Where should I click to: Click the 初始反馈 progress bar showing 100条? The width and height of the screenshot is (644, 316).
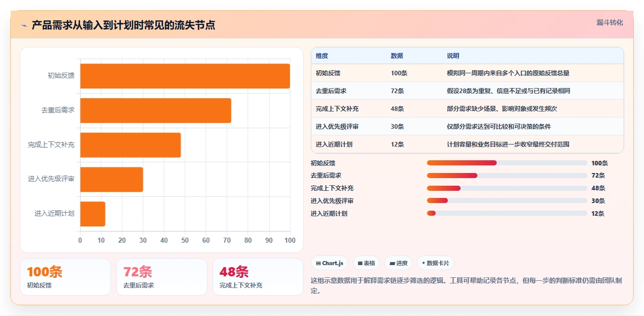point(507,163)
